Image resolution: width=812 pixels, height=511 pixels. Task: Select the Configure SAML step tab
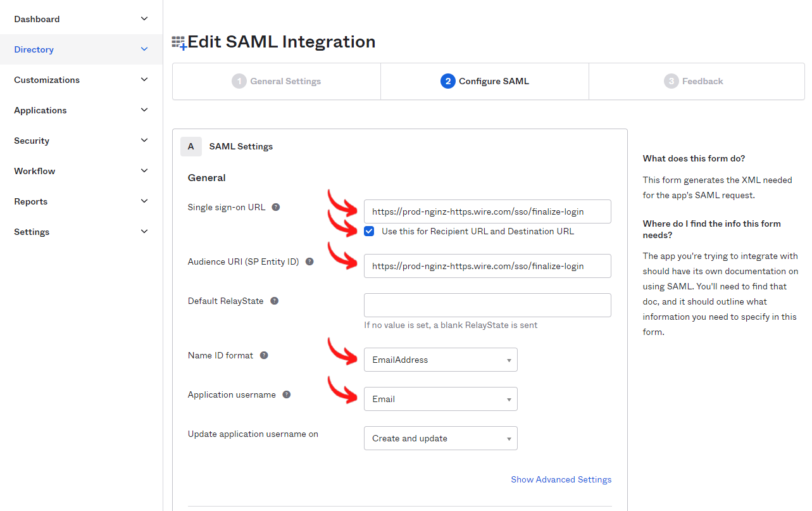pos(485,81)
